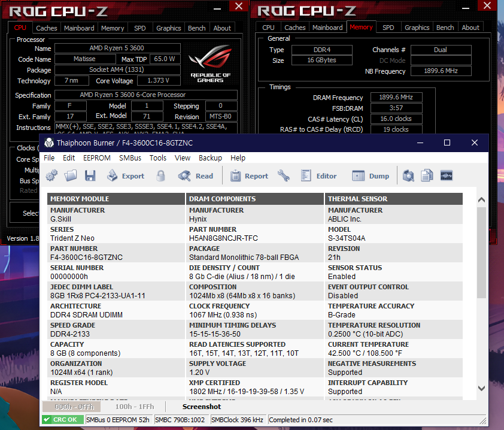The width and height of the screenshot is (504, 430).
Task: Open the Tools menu
Action: click(x=158, y=158)
